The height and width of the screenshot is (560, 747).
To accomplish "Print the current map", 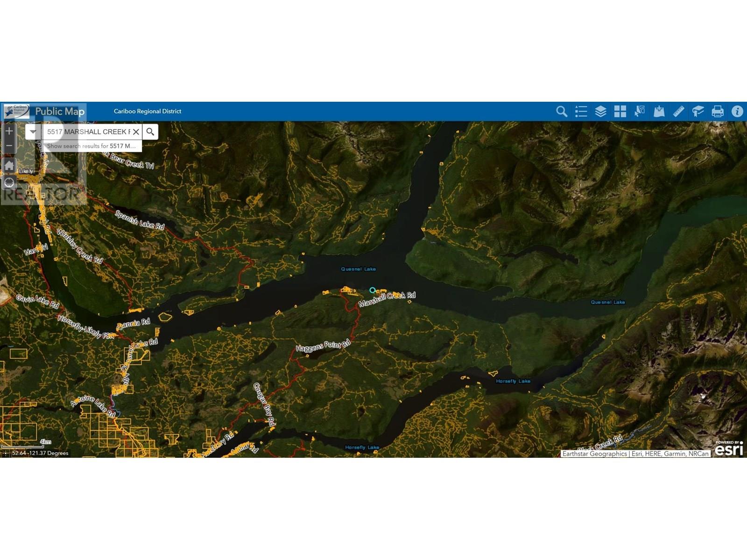I will 718,112.
